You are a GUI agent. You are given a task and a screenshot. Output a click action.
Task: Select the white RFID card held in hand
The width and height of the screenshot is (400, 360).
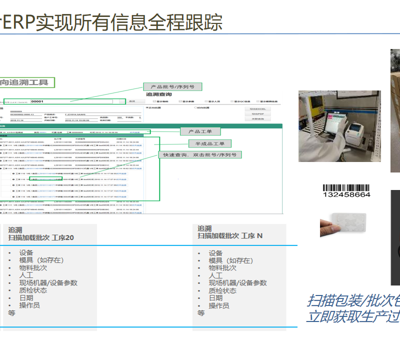(348, 223)
